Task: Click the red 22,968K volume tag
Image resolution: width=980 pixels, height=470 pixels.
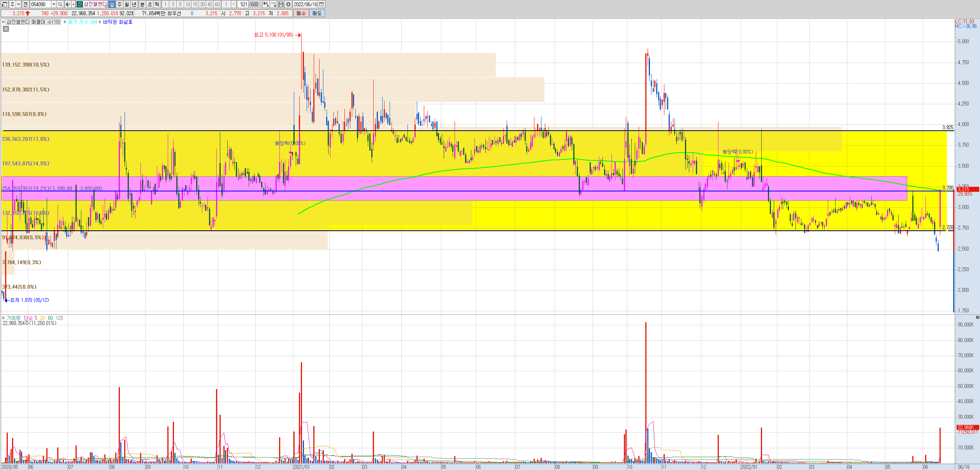Action: click(x=968, y=427)
